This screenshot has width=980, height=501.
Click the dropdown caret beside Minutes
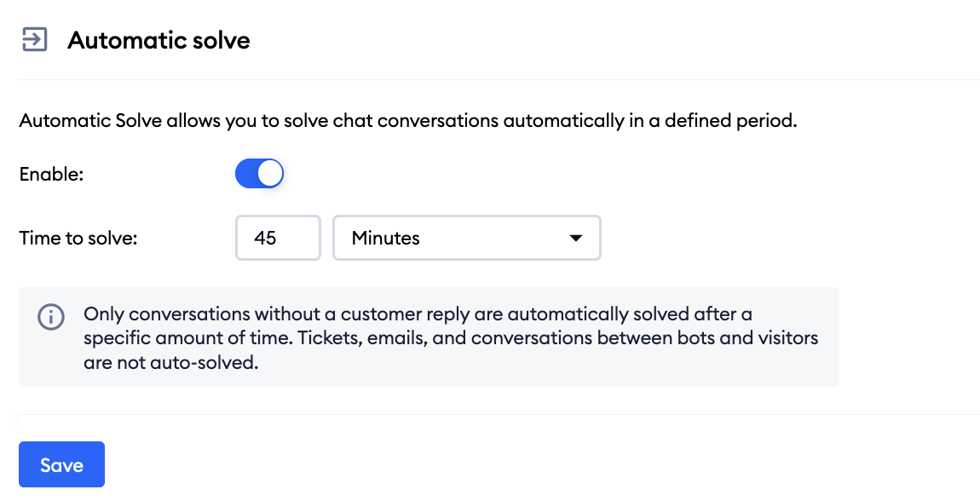click(575, 238)
